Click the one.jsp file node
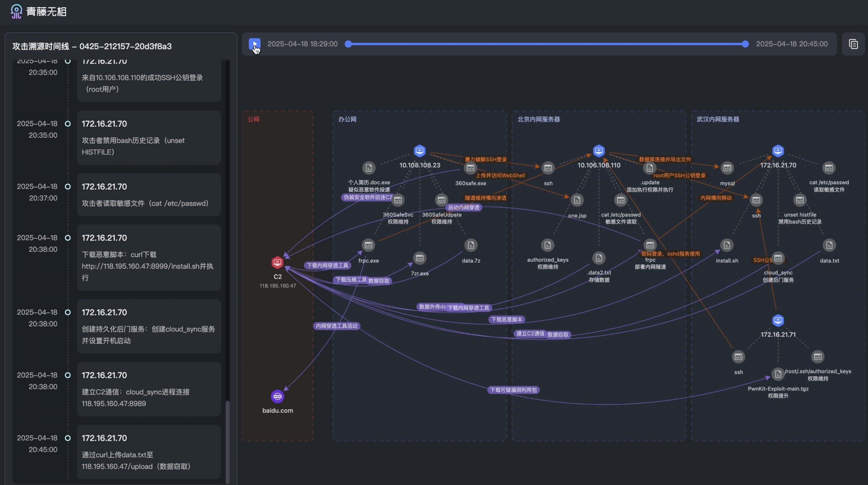 [577, 200]
